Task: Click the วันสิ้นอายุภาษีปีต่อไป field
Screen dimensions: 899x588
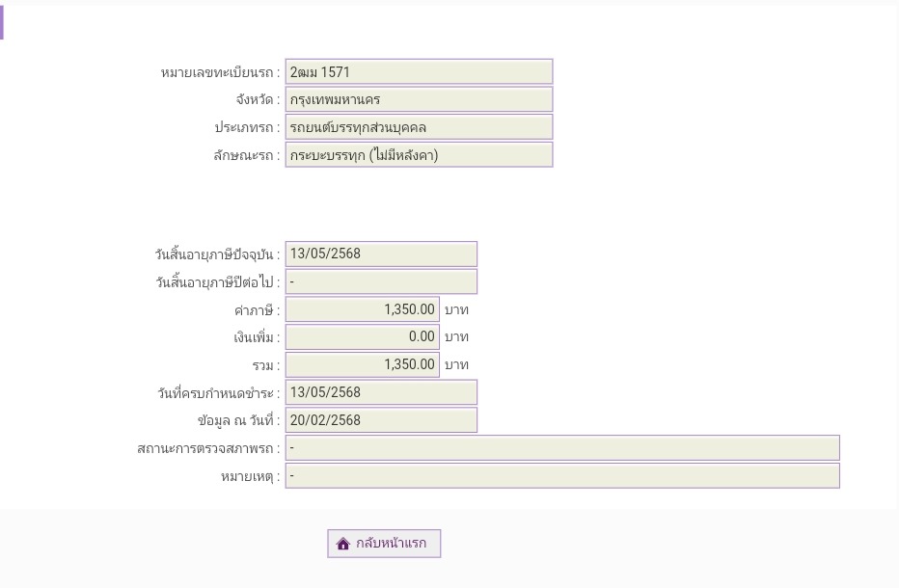Action: [x=381, y=282]
